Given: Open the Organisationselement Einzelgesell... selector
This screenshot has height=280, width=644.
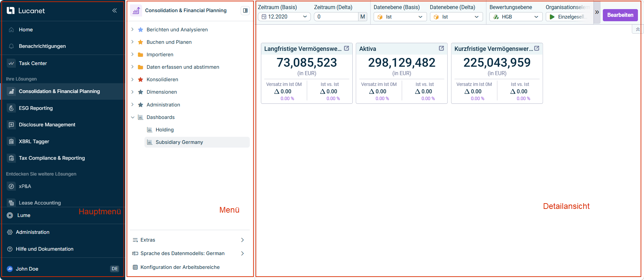Looking at the screenshot, I should [x=569, y=17].
